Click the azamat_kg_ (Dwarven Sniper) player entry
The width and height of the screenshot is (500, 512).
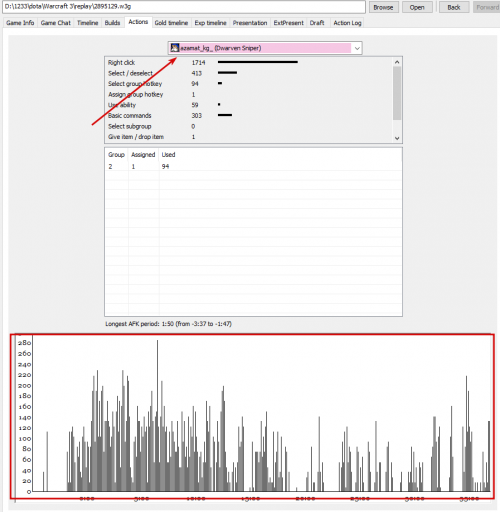[x=265, y=48]
